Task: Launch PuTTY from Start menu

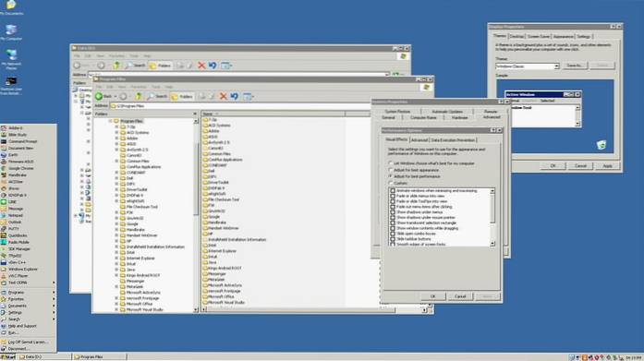Action: click(x=14, y=229)
